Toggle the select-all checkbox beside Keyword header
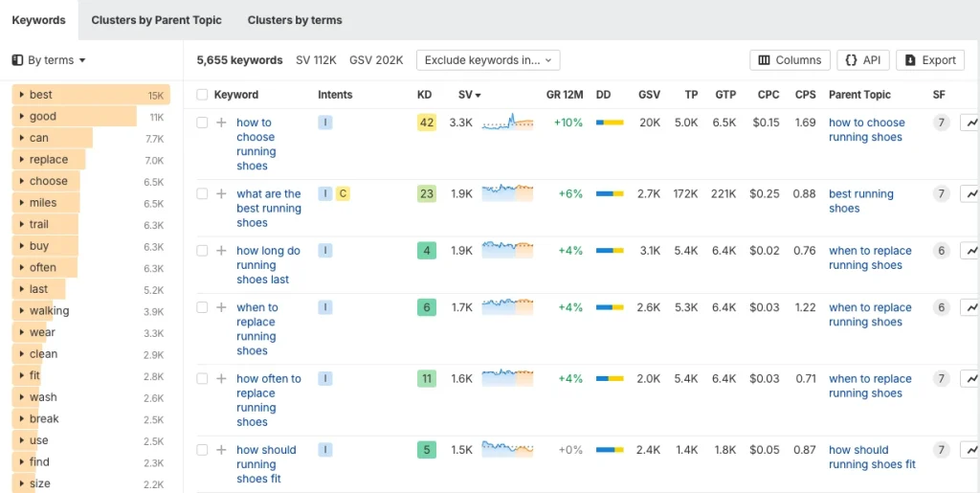This screenshot has width=980, height=493. pos(202,95)
